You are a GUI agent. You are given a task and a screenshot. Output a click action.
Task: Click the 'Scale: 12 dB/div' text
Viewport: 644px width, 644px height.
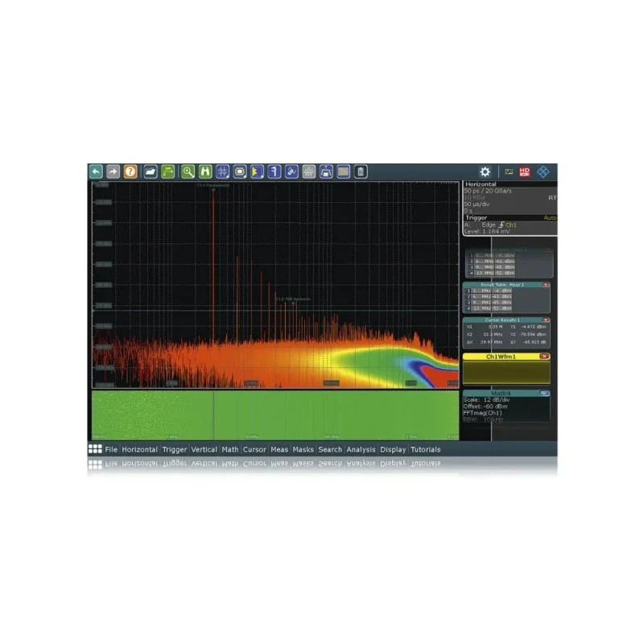[487, 399]
